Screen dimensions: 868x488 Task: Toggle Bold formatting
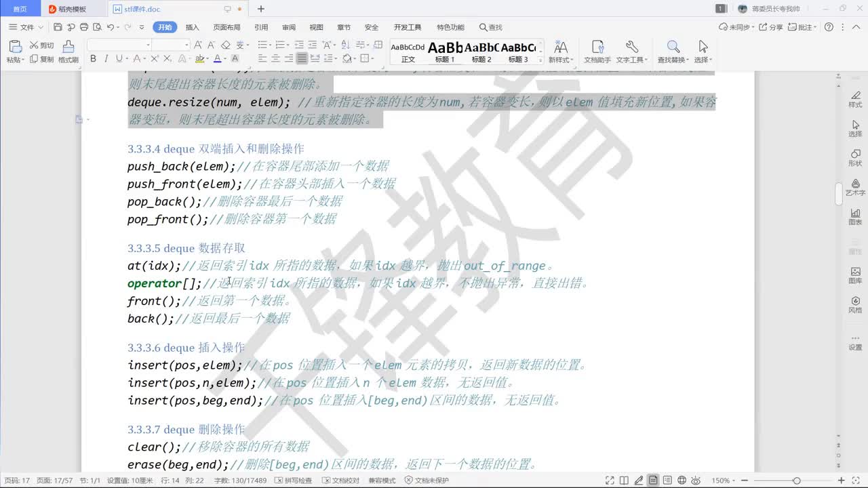[94, 59]
